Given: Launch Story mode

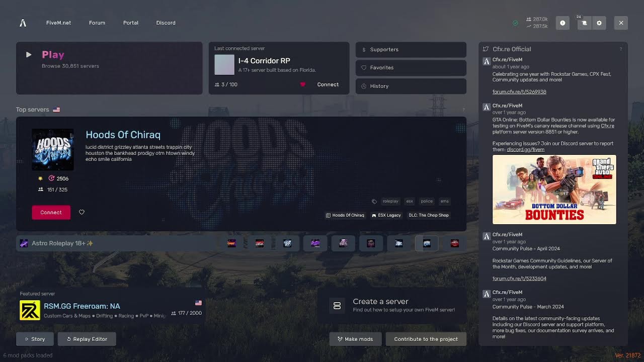Looking at the screenshot, I should click(x=35, y=339).
